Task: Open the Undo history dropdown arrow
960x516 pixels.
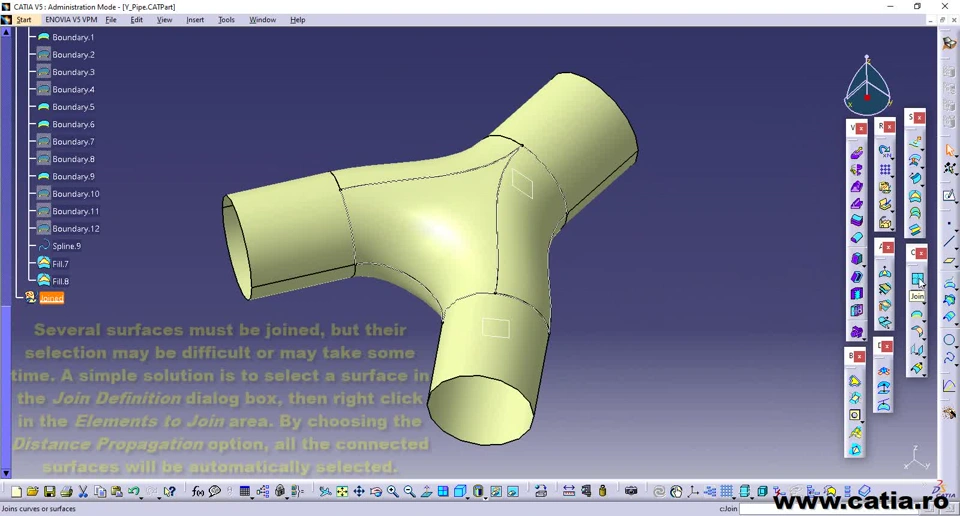Action: (141, 496)
